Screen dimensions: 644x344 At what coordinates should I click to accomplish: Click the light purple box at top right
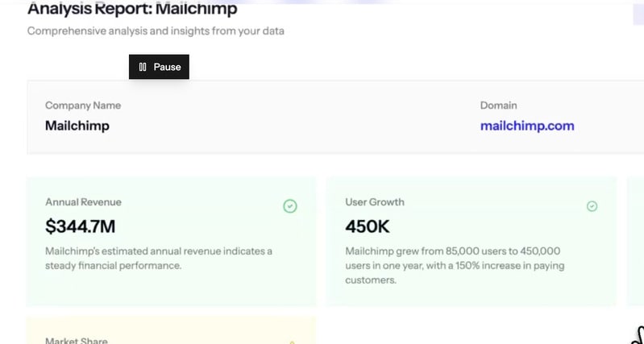[637, 15]
